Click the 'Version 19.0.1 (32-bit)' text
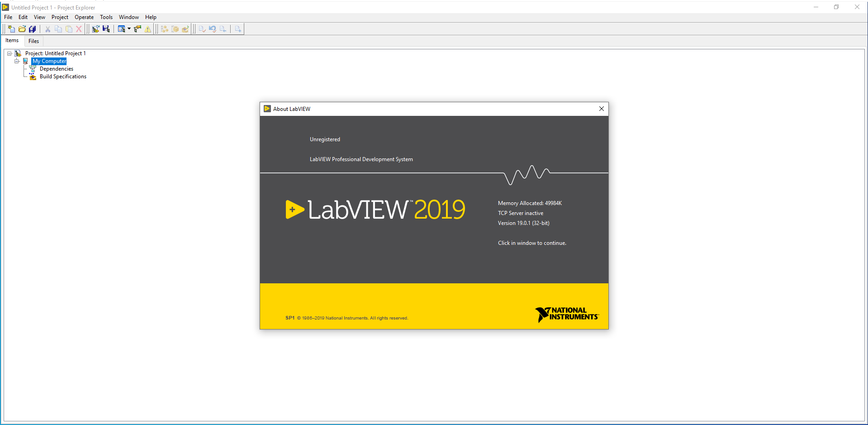This screenshot has width=868, height=425. (x=524, y=223)
